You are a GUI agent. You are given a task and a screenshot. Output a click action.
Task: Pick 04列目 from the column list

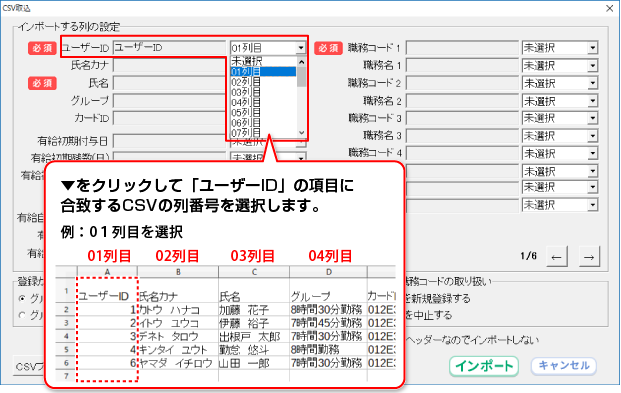pyautogui.click(x=263, y=102)
